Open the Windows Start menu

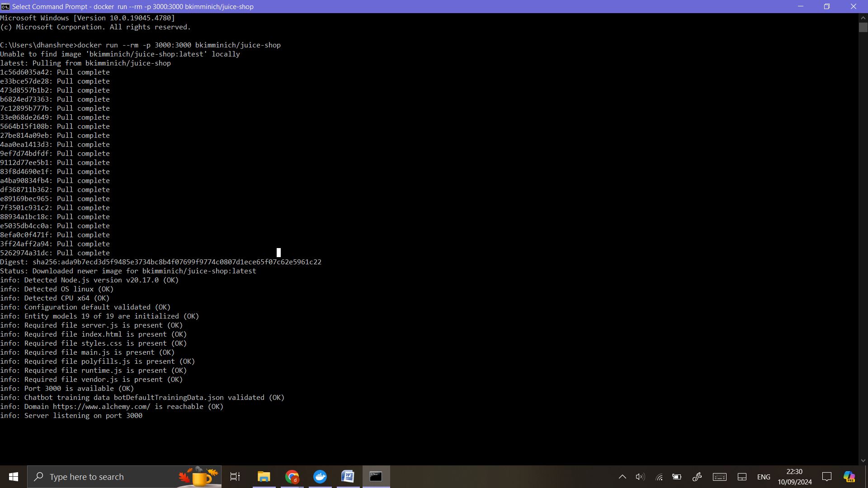(13, 477)
